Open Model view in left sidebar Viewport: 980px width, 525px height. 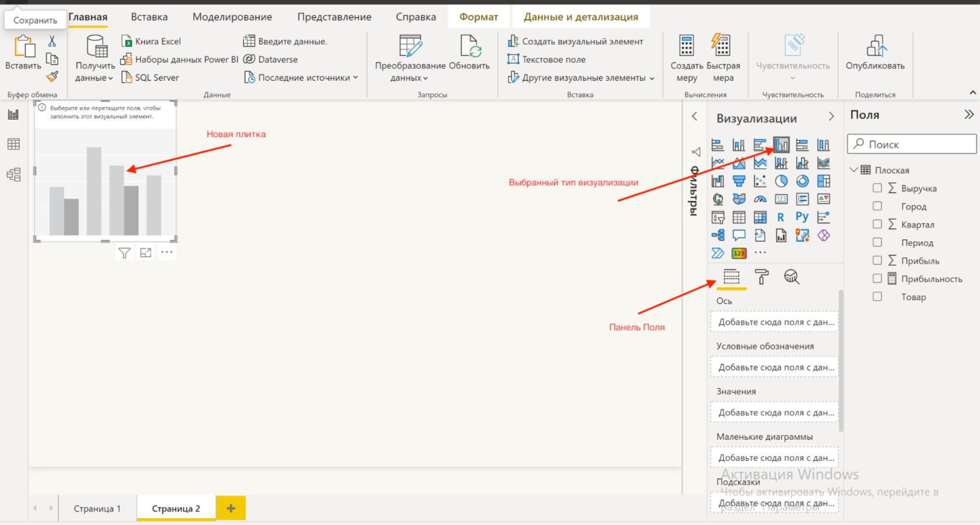(13, 174)
